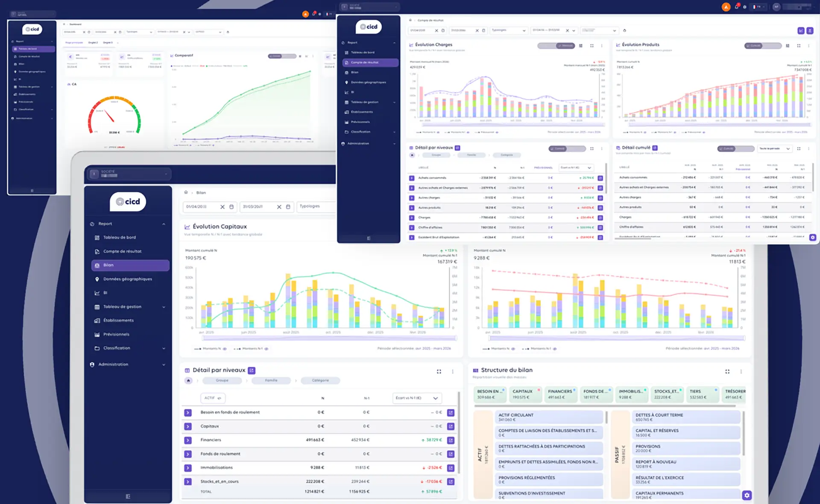Viewport: 820px width, 504px height.
Task: Expand the Financiers row arrow
Action: [x=188, y=440]
